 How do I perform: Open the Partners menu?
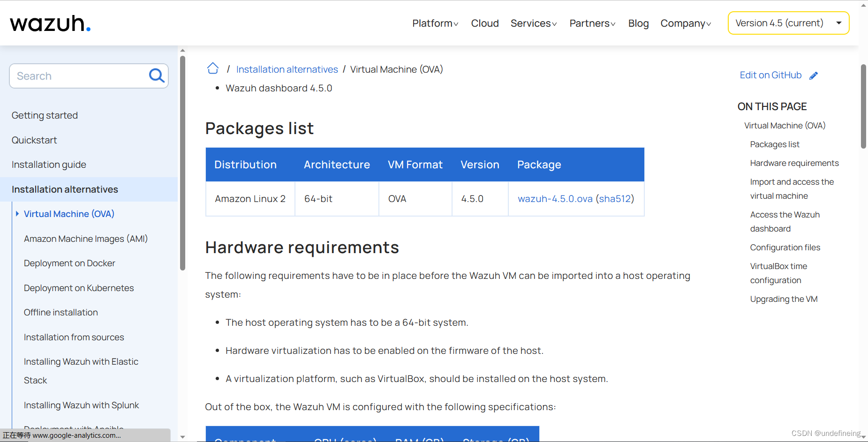click(x=592, y=23)
